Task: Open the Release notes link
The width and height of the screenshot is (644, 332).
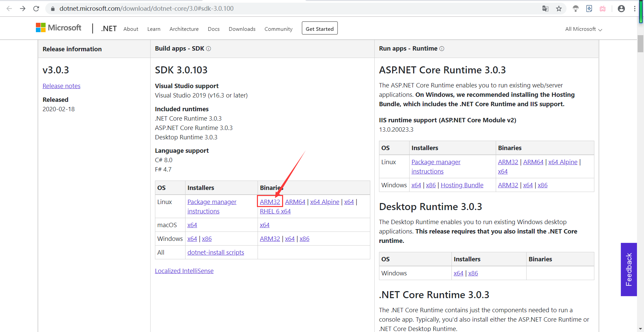Action: (61, 86)
